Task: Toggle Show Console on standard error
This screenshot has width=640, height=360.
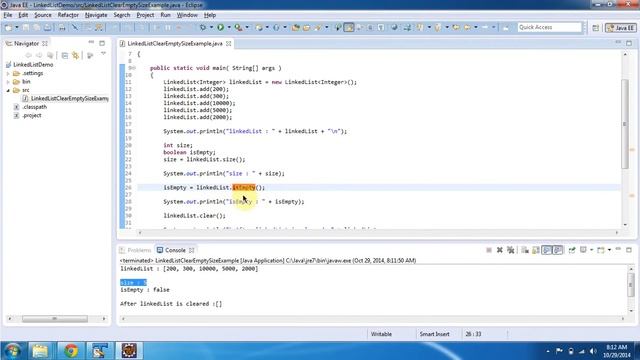Action: 558,250
